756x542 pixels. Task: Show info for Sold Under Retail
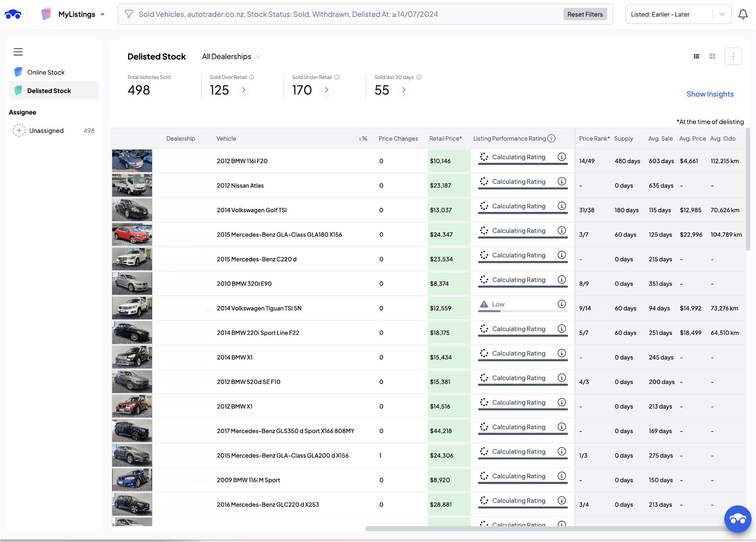337,77
